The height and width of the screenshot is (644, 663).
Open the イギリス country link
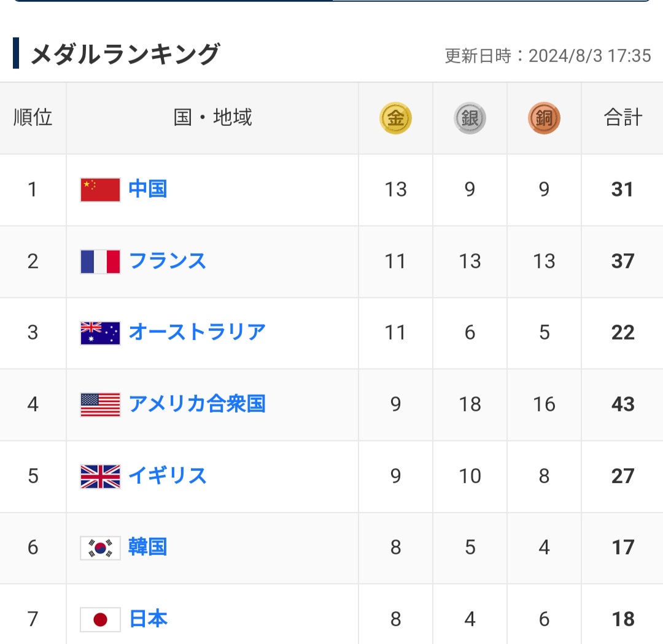pos(168,476)
